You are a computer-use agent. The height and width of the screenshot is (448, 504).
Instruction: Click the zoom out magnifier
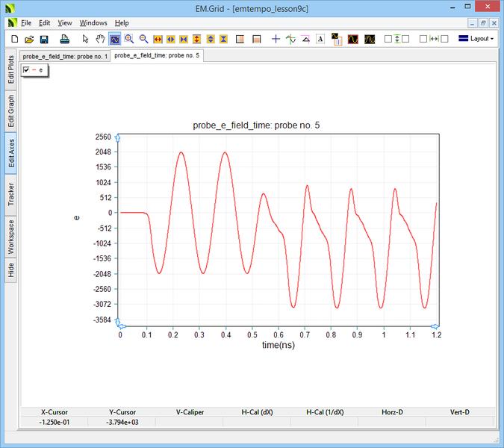click(143, 39)
